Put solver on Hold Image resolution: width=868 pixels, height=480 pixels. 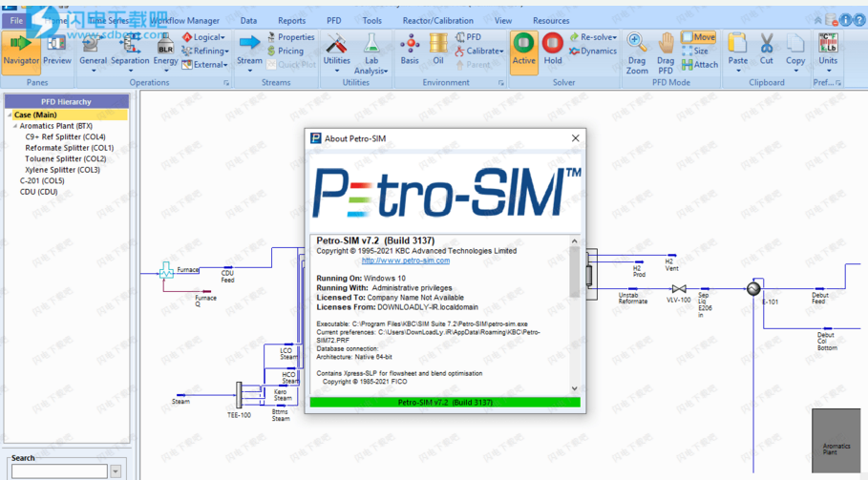tap(553, 50)
